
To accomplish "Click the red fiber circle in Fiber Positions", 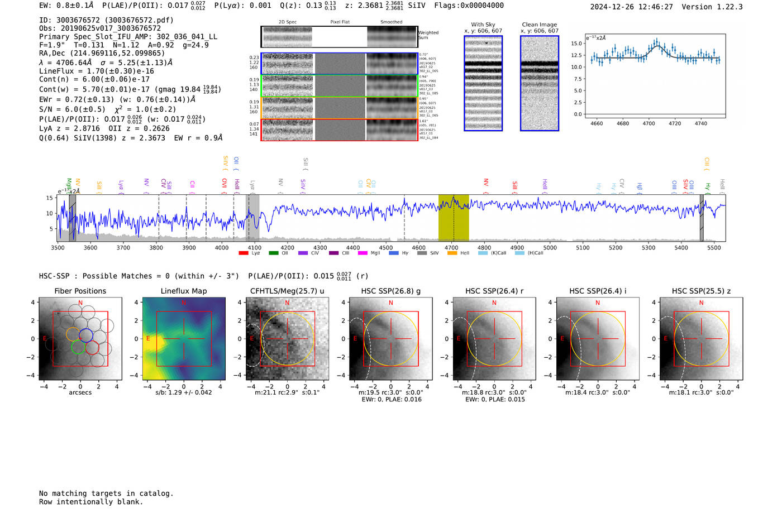I will click(92, 347).
